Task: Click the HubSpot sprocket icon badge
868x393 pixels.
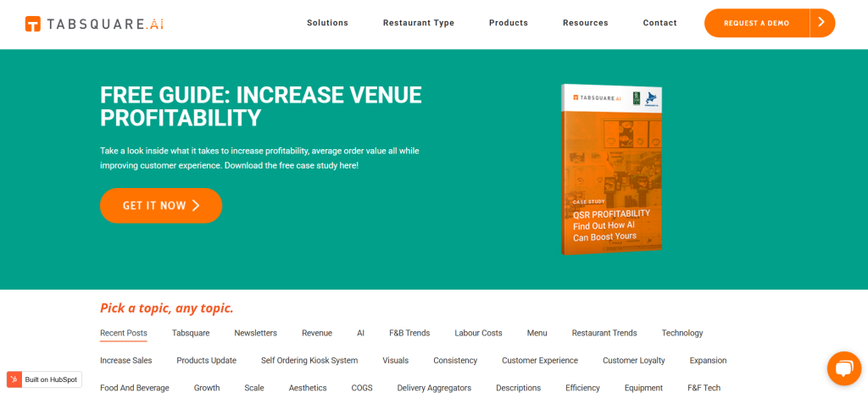Action: coord(14,379)
